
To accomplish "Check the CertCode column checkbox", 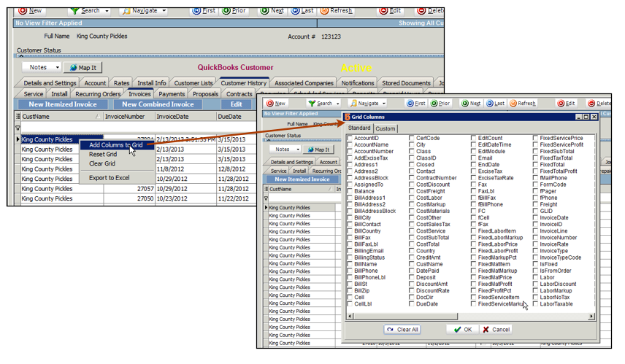I will click(x=412, y=138).
